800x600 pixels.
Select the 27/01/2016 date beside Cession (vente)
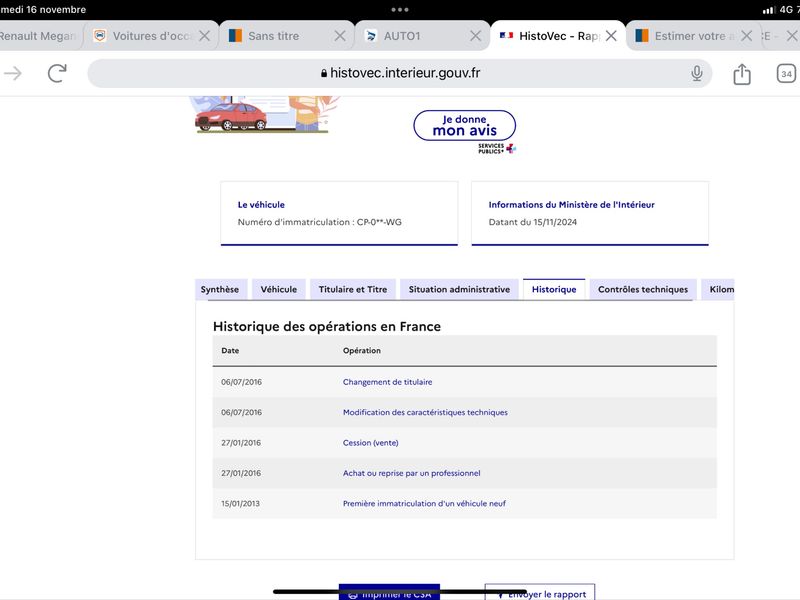tap(241, 443)
